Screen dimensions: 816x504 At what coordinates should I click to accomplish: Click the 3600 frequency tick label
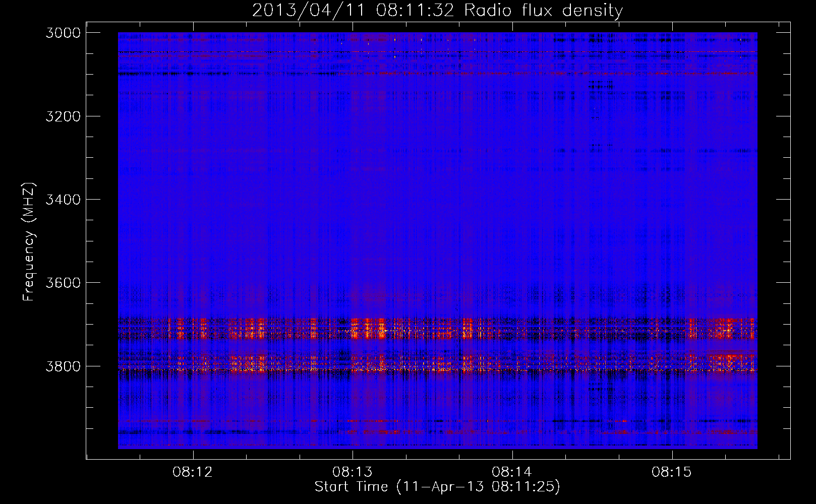[x=63, y=283]
